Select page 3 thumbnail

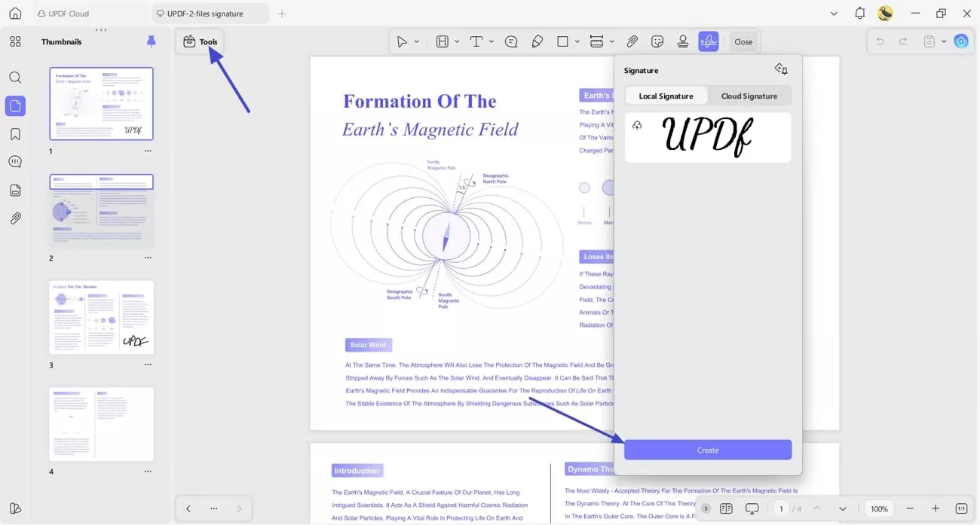(101, 317)
